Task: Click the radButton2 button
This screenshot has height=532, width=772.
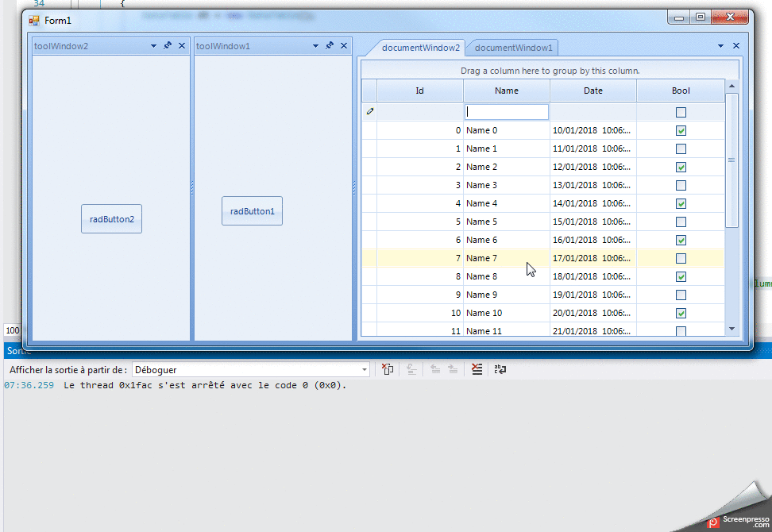Action: [112, 219]
